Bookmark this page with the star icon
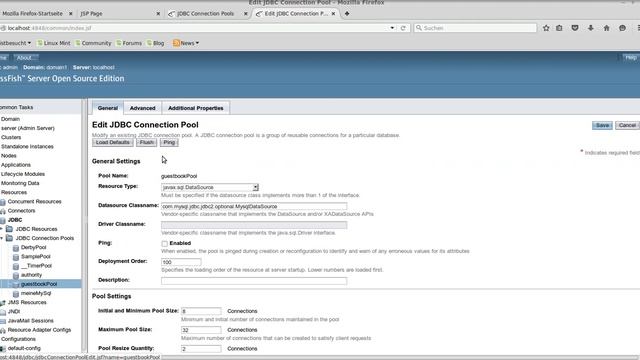The height and width of the screenshot is (360, 640). pos(546,28)
